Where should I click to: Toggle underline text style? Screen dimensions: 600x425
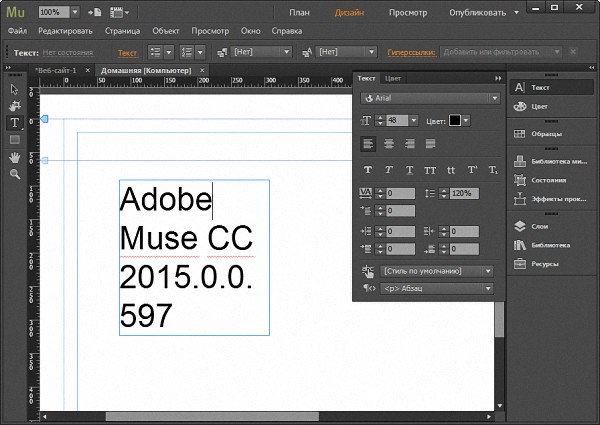point(409,170)
